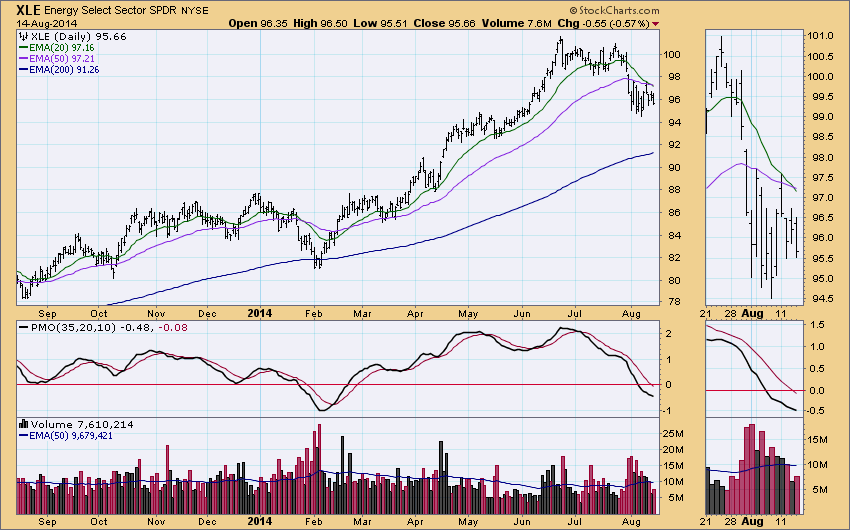This screenshot has width=850, height=530.
Task: Click the 14-Aug-2014 date label
Action: (x=47, y=24)
